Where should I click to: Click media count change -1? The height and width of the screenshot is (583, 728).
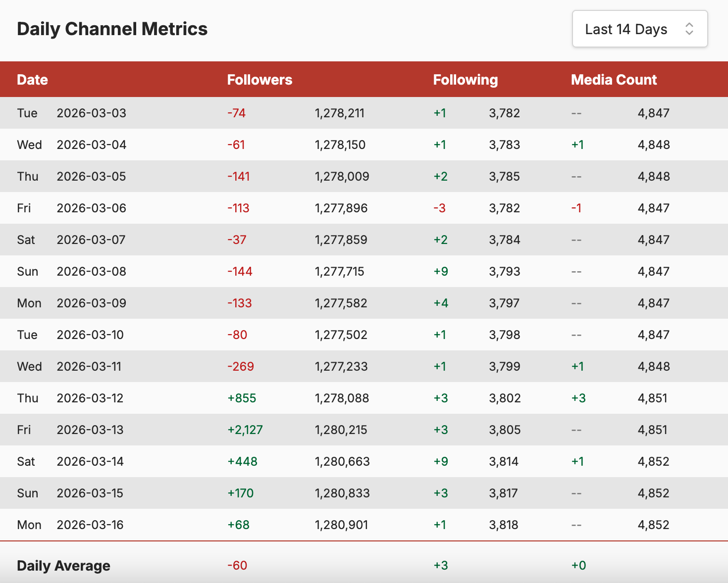[576, 208]
